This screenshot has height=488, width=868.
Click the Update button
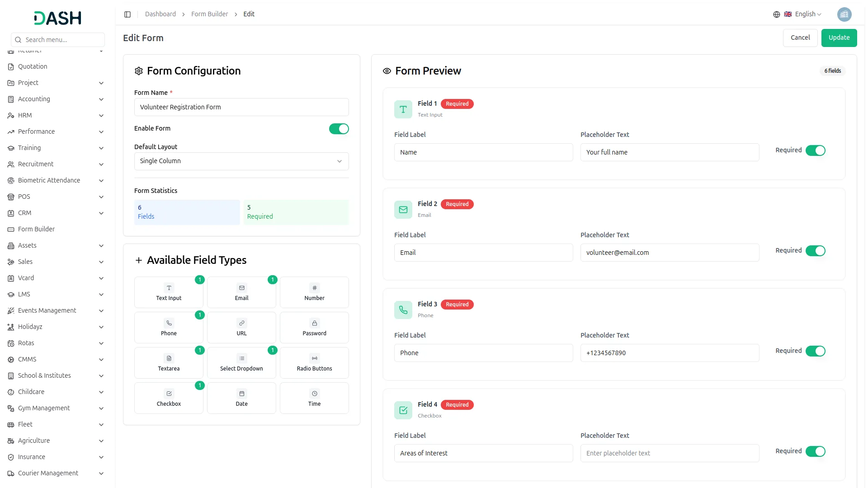pyautogui.click(x=839, y=38)
